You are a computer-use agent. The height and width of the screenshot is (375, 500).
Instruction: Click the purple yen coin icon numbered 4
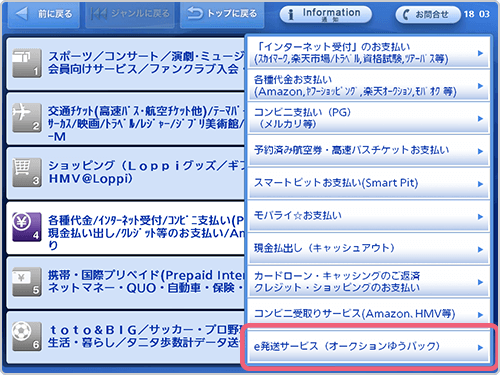(x=27, y=227)
